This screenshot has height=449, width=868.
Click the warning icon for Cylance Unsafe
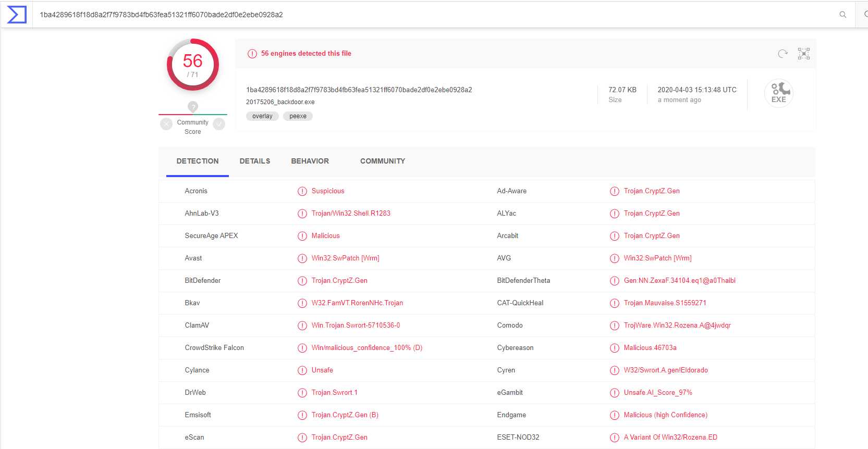tap(302, 370)
